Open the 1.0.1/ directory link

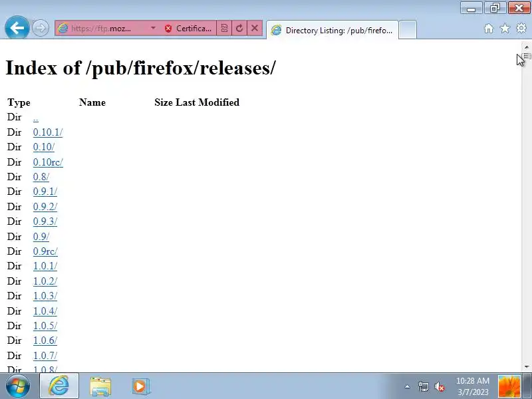pos(45,267)
